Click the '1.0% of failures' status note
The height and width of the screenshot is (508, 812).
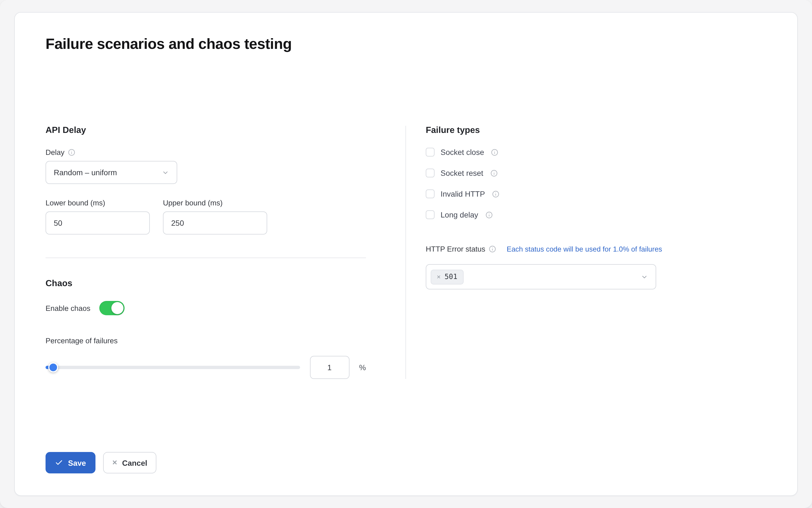[584, 249]
